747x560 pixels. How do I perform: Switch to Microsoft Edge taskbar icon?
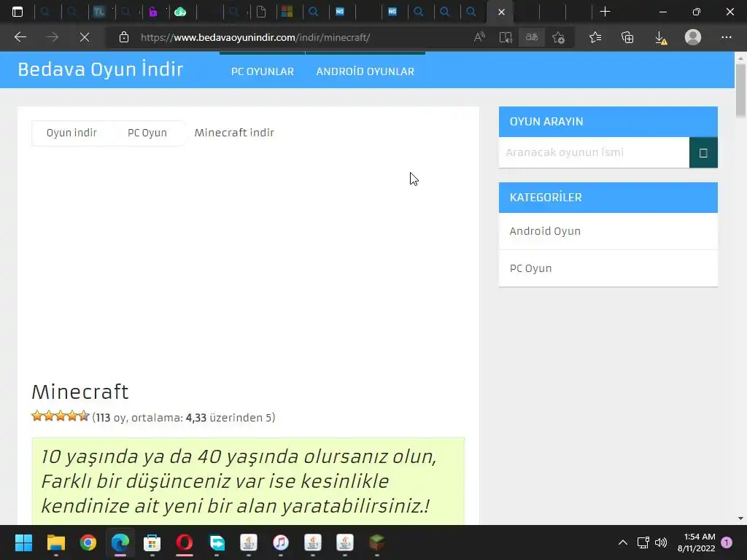(120, 542)
